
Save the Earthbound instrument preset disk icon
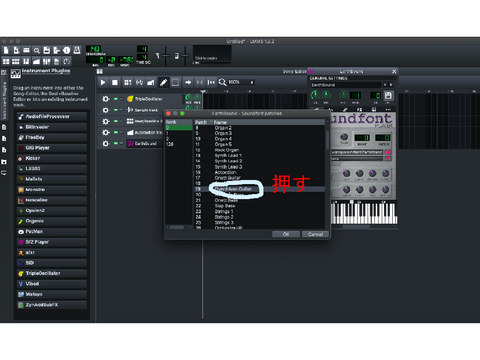(388, 96)
